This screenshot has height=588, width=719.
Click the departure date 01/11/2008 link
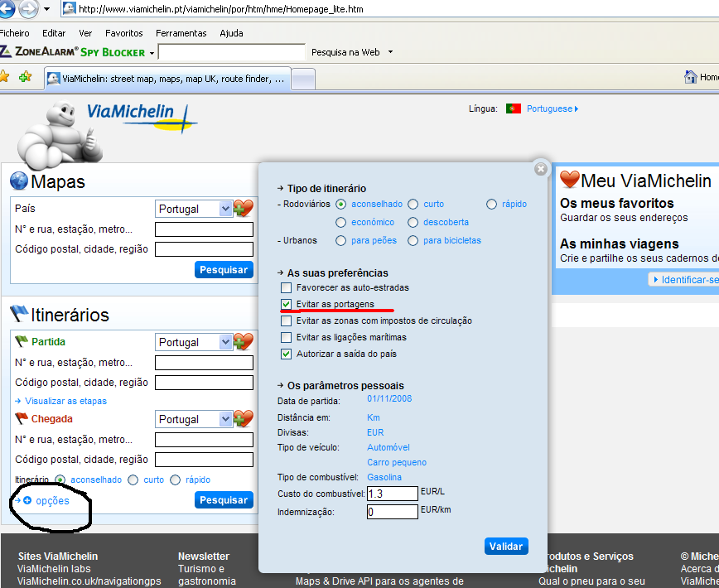(x=389, y=398)
